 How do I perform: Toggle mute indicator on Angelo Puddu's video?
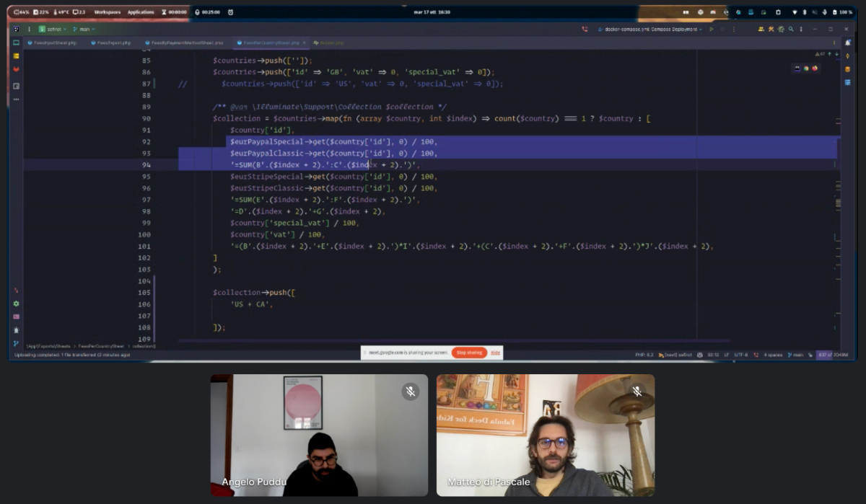point(410,392)
